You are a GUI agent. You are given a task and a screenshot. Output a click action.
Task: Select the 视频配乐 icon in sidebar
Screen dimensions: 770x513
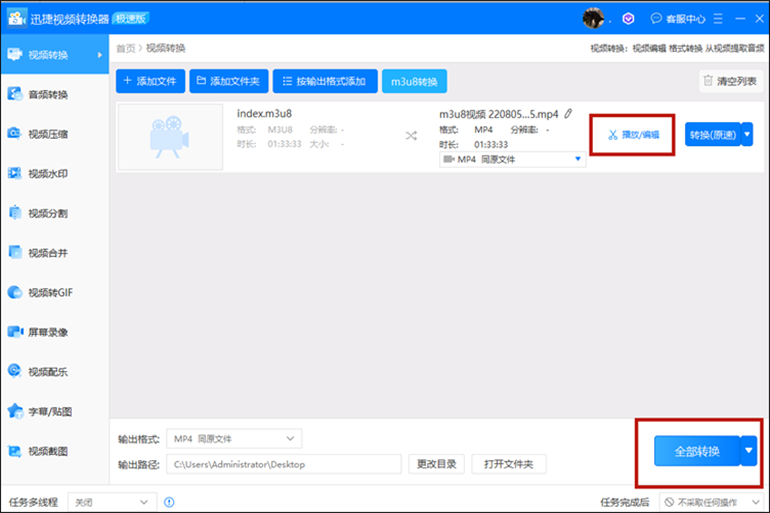[x=15, y=371]
